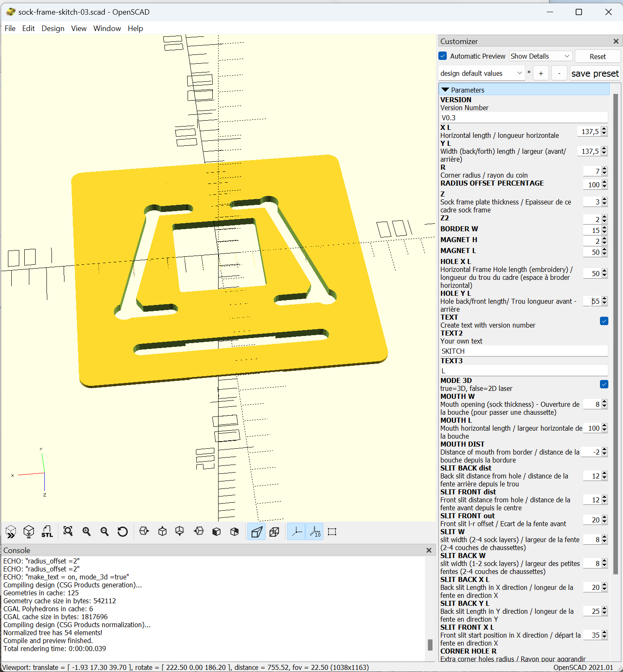The width and height of the screenshot is (623, 672).
Task: Click the MOUTH L value field
Action: (x=592, y=428)
